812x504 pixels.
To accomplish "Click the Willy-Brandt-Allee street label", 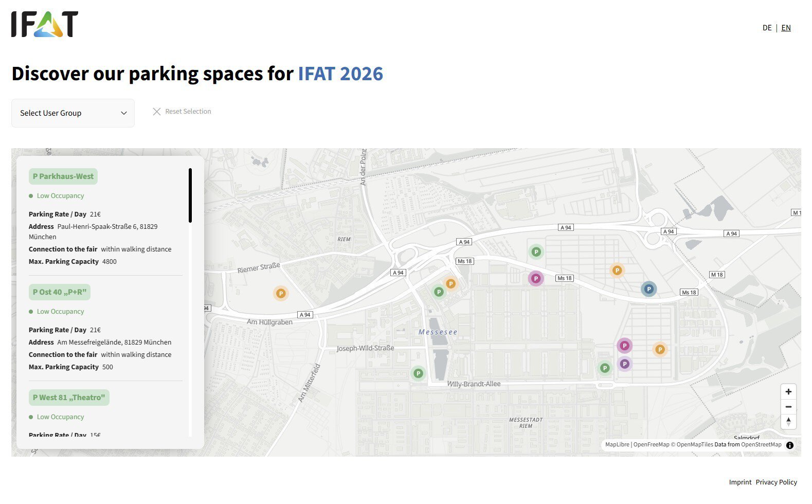I will click(x=474, y=384).
